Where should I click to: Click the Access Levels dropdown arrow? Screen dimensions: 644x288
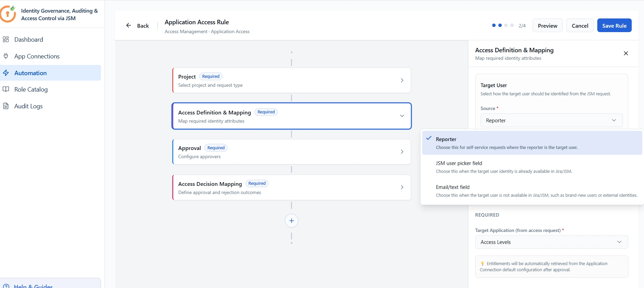click(619, 242)
